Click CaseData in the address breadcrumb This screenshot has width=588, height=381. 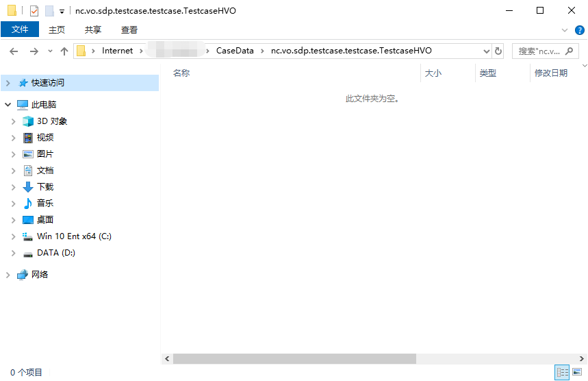[x=235, y=51]
